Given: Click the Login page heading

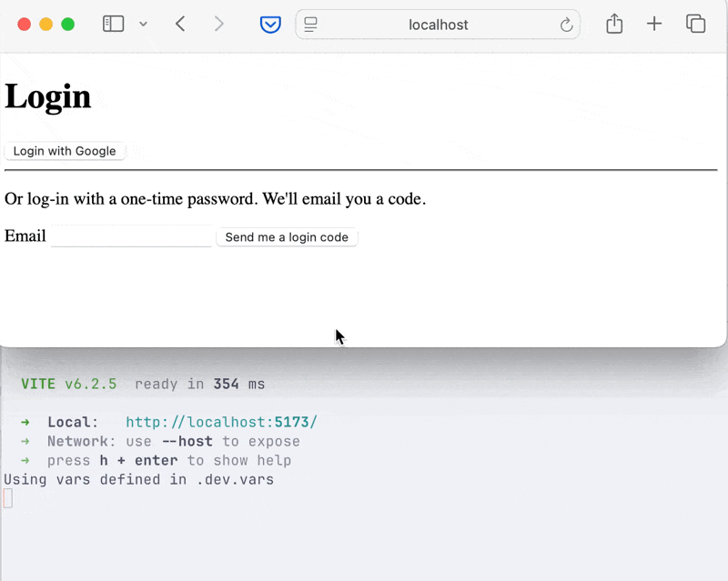Looking at the screenshot, I should coord(47,96).
